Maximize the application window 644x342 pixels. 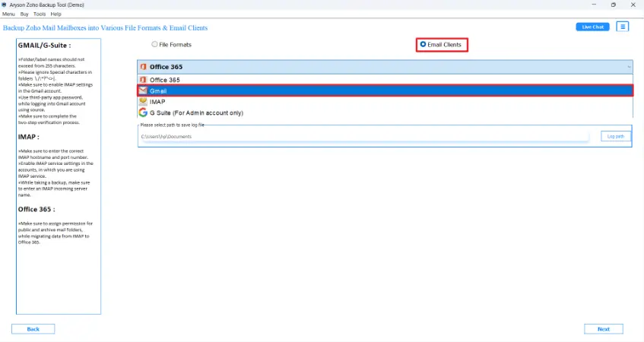click(x=613, y=5)
